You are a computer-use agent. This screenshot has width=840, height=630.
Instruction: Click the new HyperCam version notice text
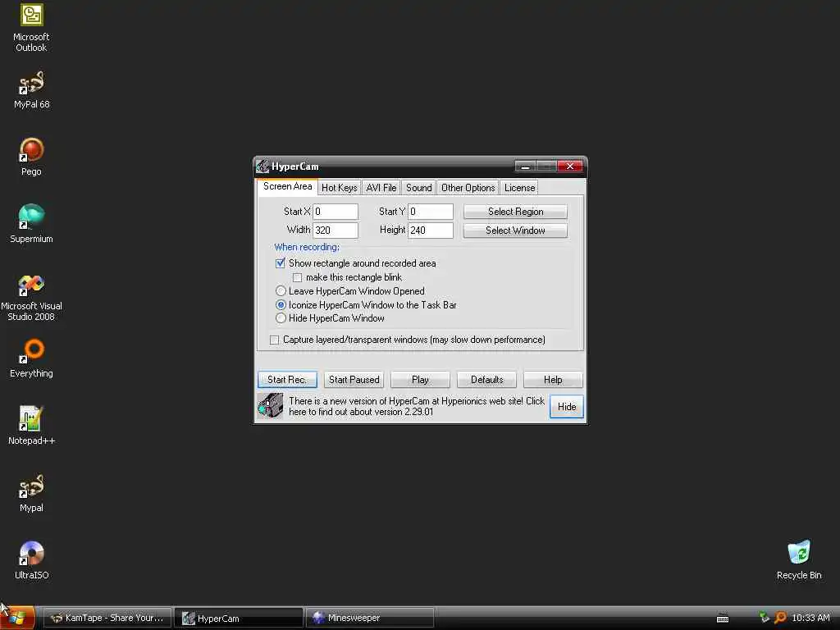click(416, 406)
